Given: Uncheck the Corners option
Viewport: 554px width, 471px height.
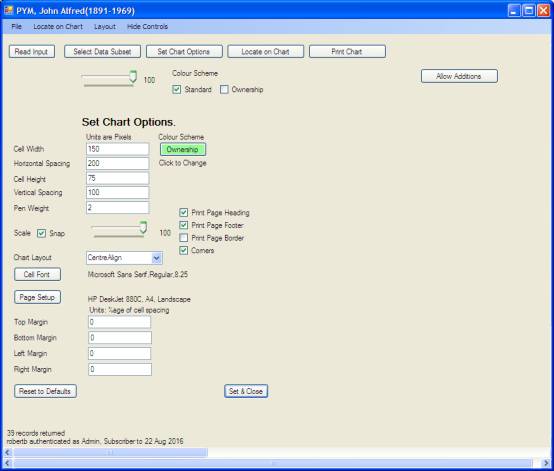Looking at the screenshot, I should pyautogui.click(x=184, y=251).
